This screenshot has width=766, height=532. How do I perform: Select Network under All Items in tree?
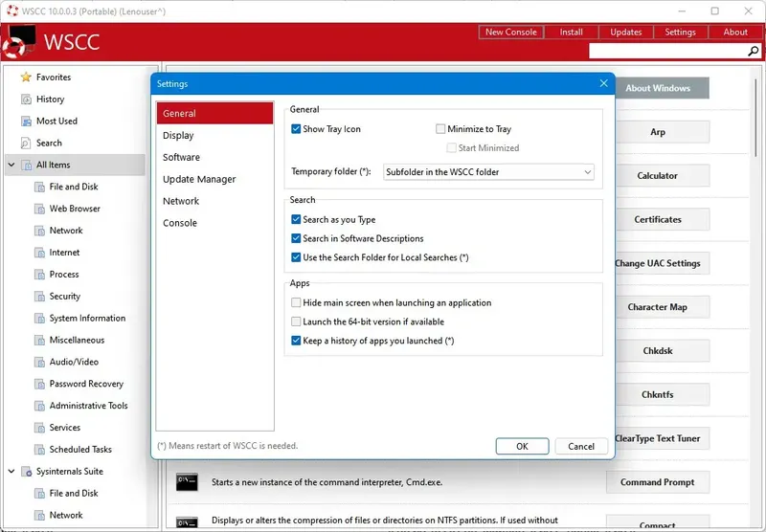pyautogui.click(x=66, y=231)
